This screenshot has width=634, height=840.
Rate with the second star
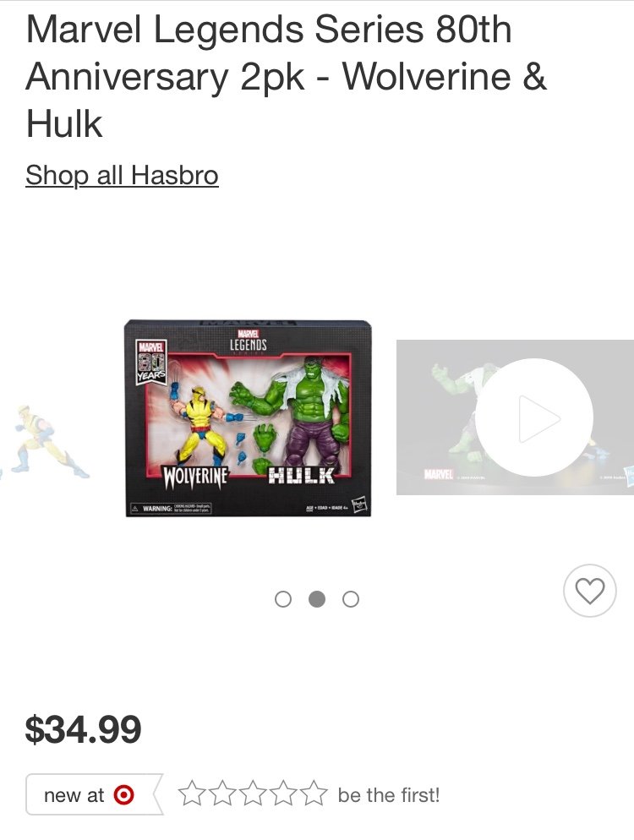tap(222, 794)
